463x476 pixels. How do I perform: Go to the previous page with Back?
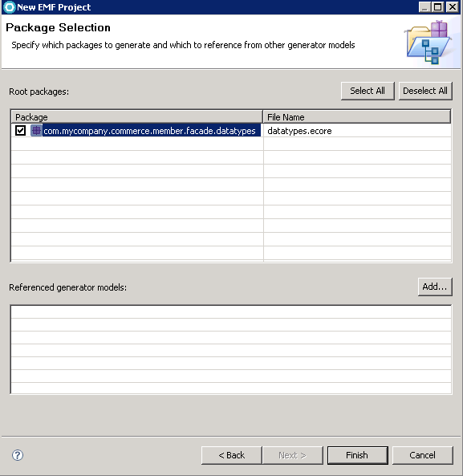click(231, 455)
